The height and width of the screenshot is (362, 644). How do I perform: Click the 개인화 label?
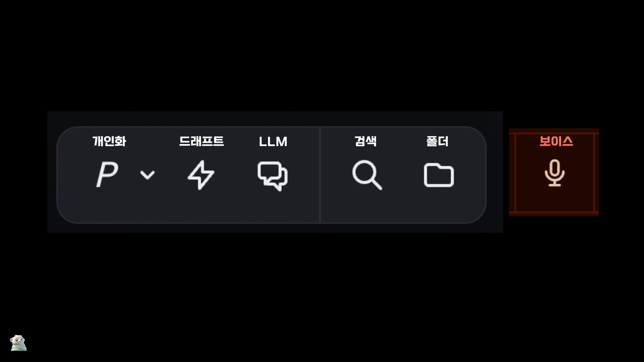[109, 141]
